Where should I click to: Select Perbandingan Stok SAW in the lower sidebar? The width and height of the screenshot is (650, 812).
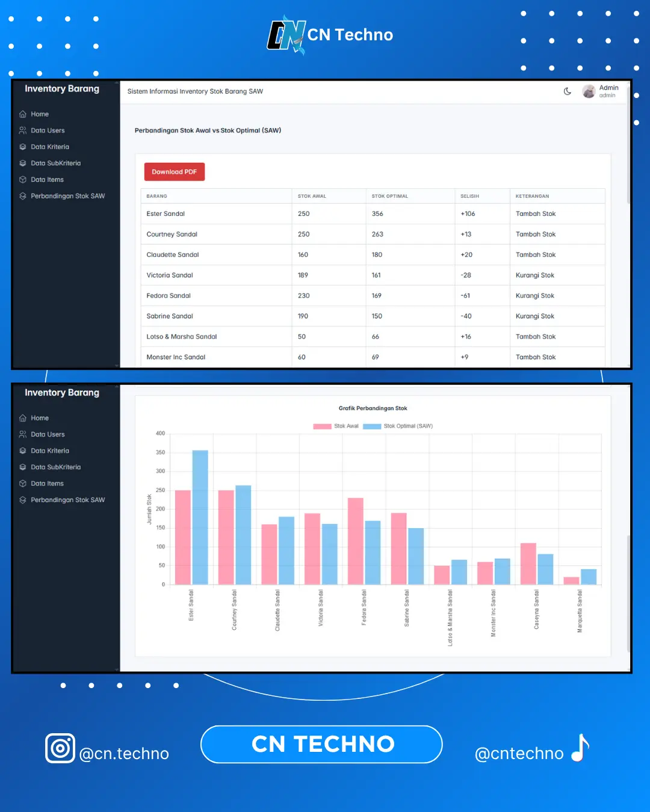tap(67, 500)
